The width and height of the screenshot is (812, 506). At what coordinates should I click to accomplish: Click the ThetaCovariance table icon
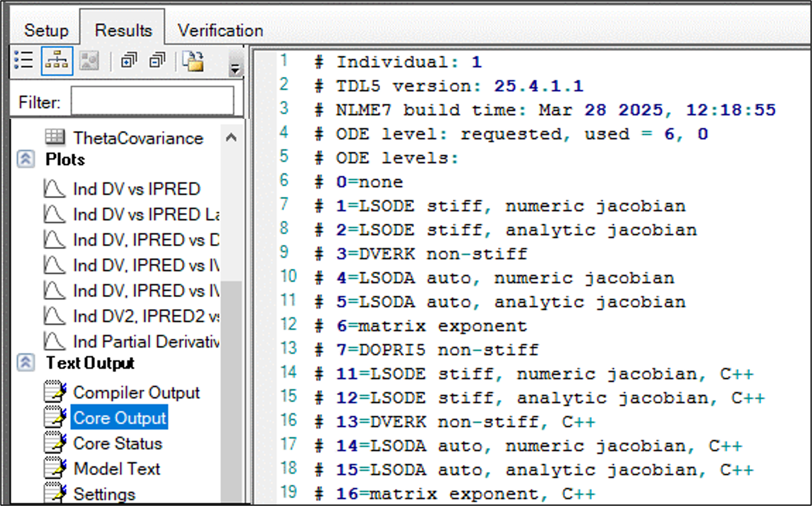(55, 137)
